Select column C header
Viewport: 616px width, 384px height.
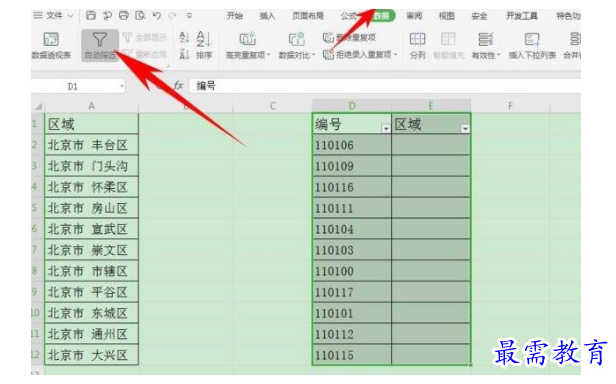[273, 106]
